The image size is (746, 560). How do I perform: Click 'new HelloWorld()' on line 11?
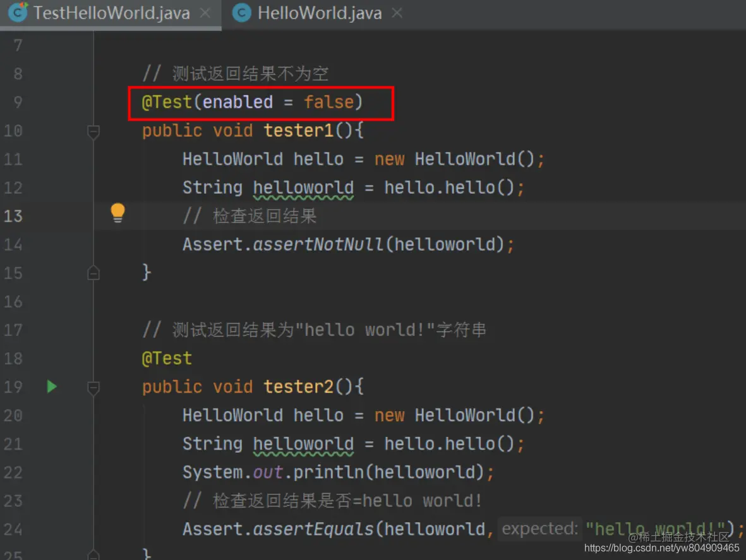click(454, 158)
